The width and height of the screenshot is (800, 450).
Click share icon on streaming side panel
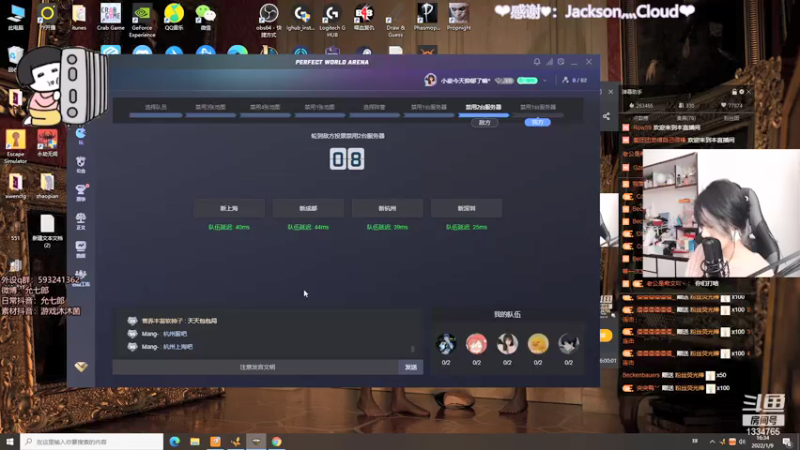click(x=606, y=116)
